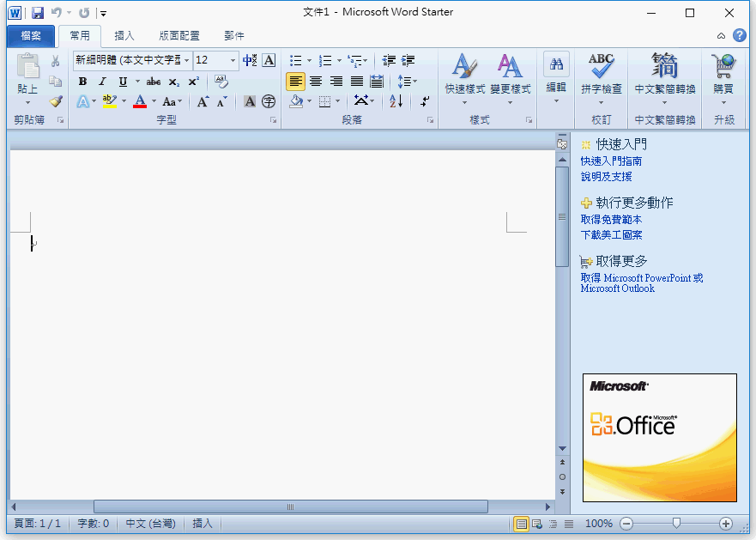This screenshot has height=540, width=756.
Task: Switch to the 郵件 Mailings tab
Action: [234, 36]
